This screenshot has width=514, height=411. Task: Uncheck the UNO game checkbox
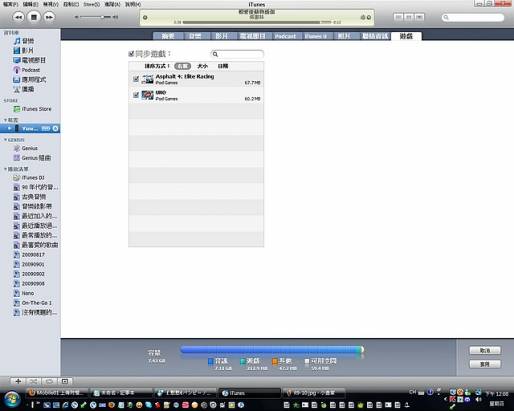136,95
